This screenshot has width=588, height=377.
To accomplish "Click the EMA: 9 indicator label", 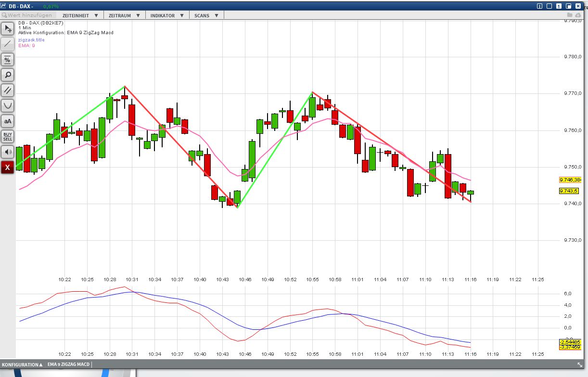I will coord(26,45).
